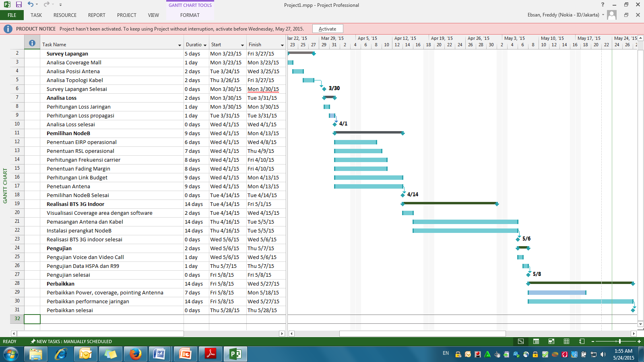Open the Task Name column filter dropdown
The height and width of the screenshot is (362, 644).
coord(180,45)
